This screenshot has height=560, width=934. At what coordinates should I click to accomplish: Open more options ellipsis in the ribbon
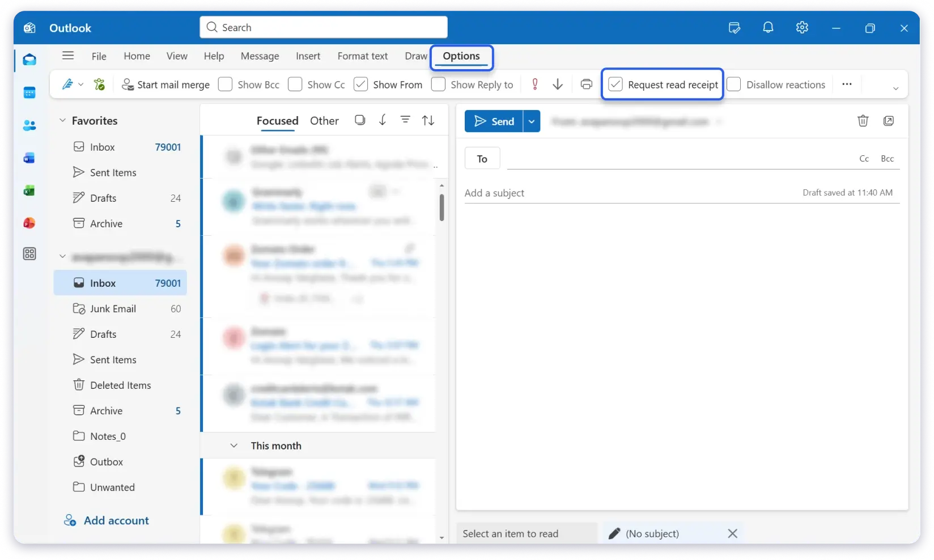click(x=847, y=84)
